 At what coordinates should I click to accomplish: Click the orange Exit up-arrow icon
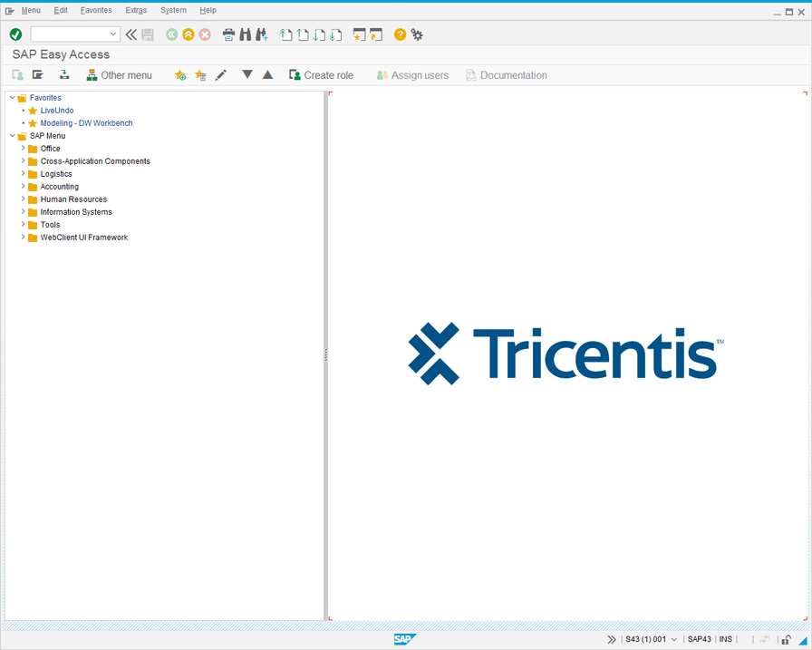pyautogui.click(x=188, y=34)
